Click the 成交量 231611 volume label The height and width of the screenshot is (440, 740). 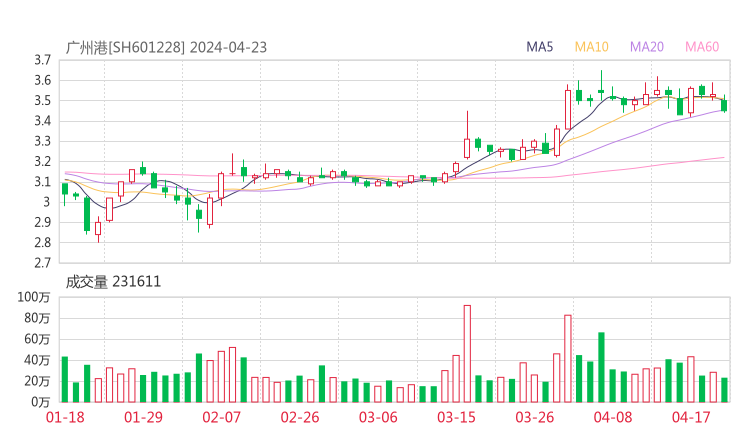click(113, 282)
